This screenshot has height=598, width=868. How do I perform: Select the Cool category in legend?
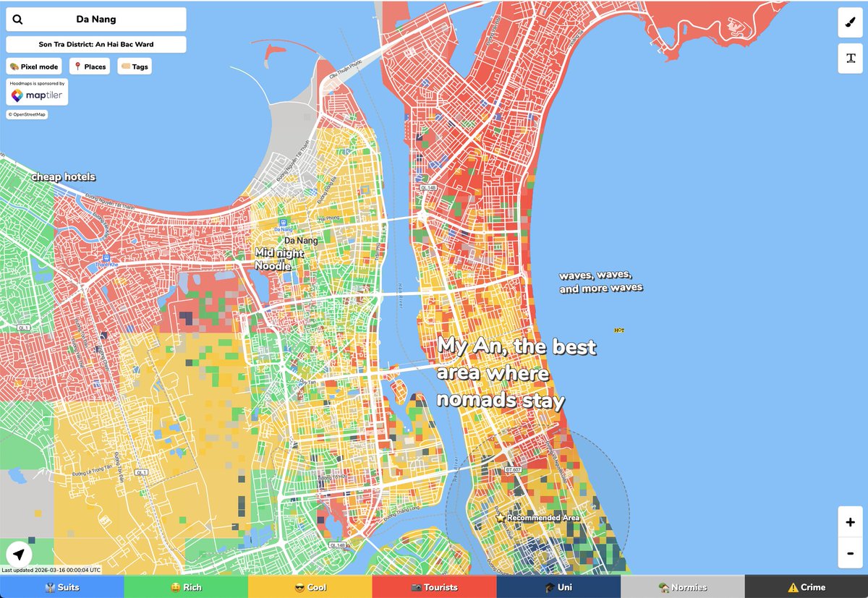click(310, 587)
